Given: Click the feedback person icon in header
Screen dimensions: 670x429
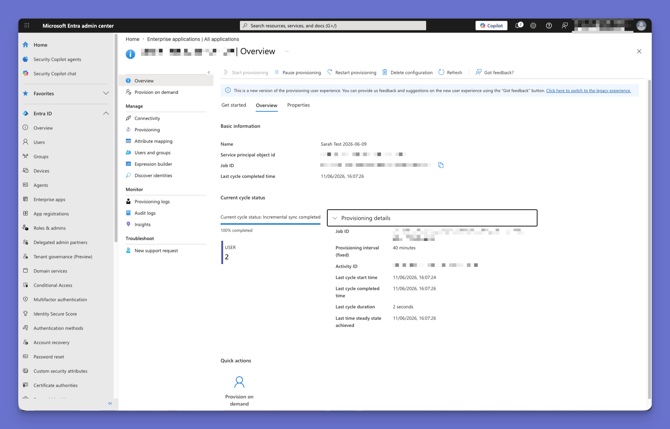Looking at the screenshot, I should [x=564, y=26].
